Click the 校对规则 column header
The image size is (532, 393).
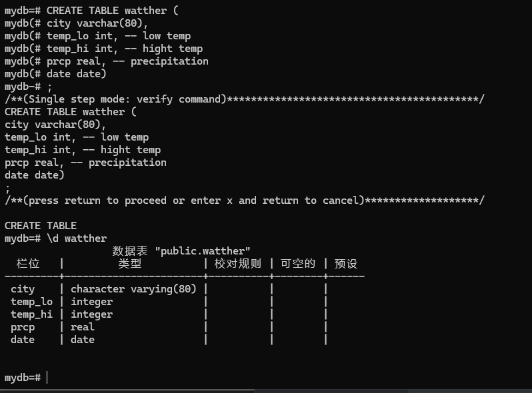point(237,264)
